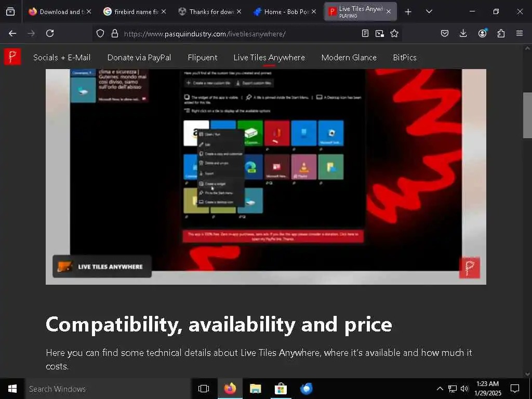Go to Modern Glance page
The image size is (532, 399).
click(x=349, y=58)
